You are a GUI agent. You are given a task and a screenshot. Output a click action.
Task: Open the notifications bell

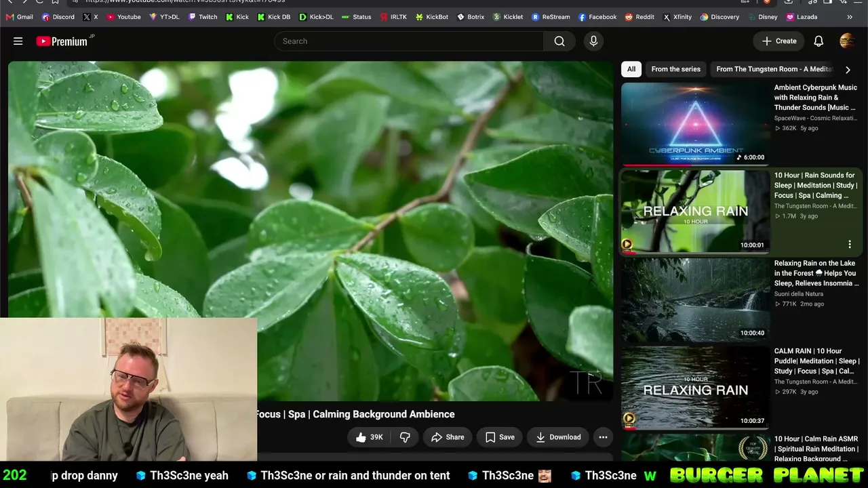818,41
